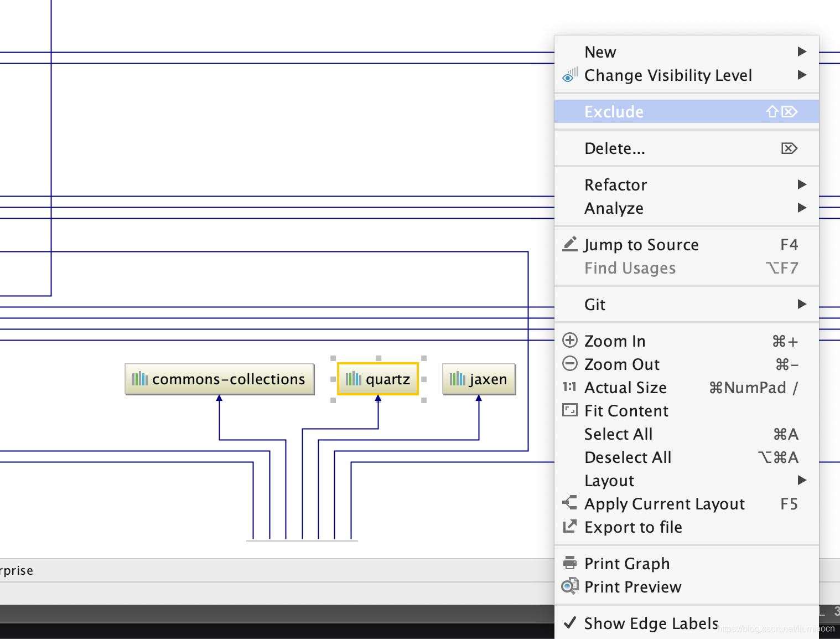Click the Fit Content icon
840x639 pixels.
coord(569,410)
